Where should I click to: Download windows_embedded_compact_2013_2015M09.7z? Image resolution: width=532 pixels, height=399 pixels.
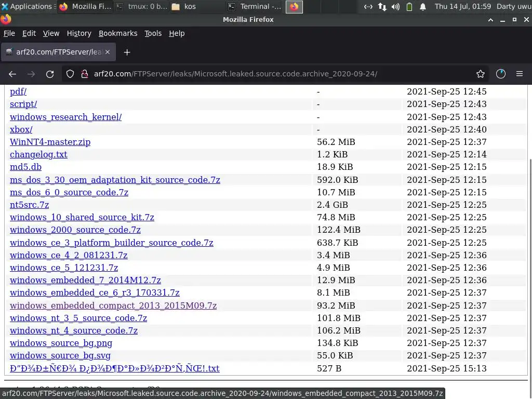[113, 305]
